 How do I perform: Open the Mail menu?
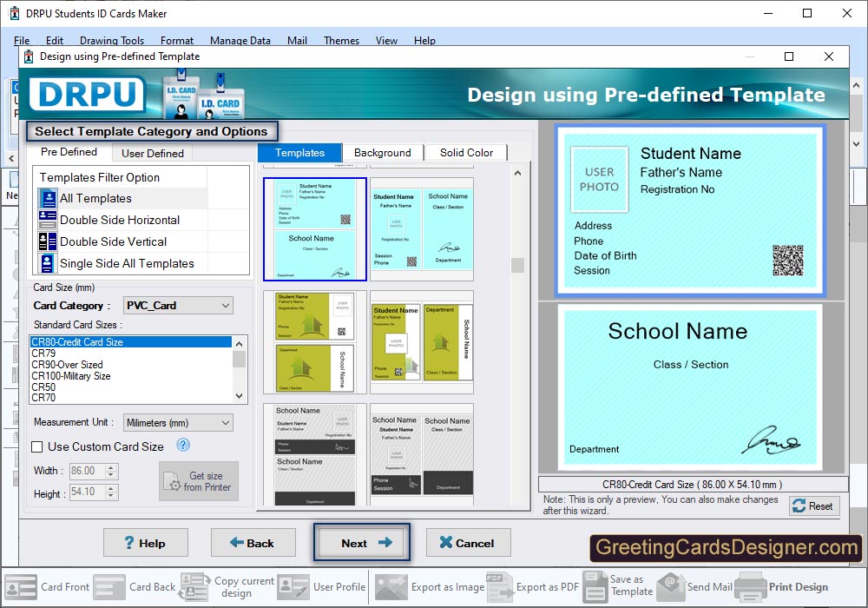click(x=297, y=41)
